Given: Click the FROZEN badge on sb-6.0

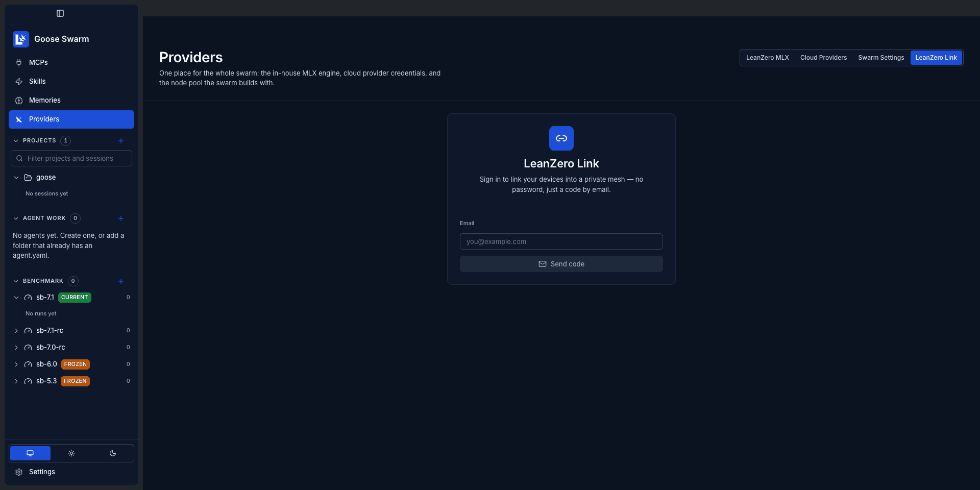Looking at the screenshot, I should pos(76,364).
